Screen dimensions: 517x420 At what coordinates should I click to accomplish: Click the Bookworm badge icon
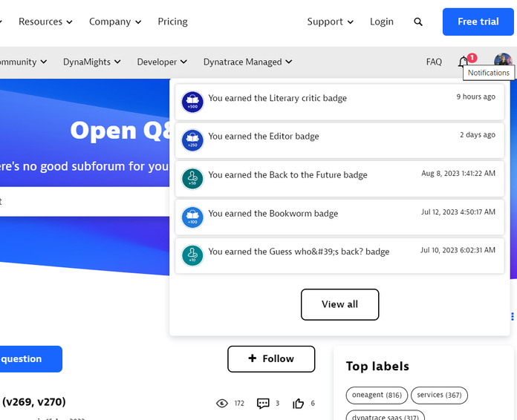pos(192,217)
